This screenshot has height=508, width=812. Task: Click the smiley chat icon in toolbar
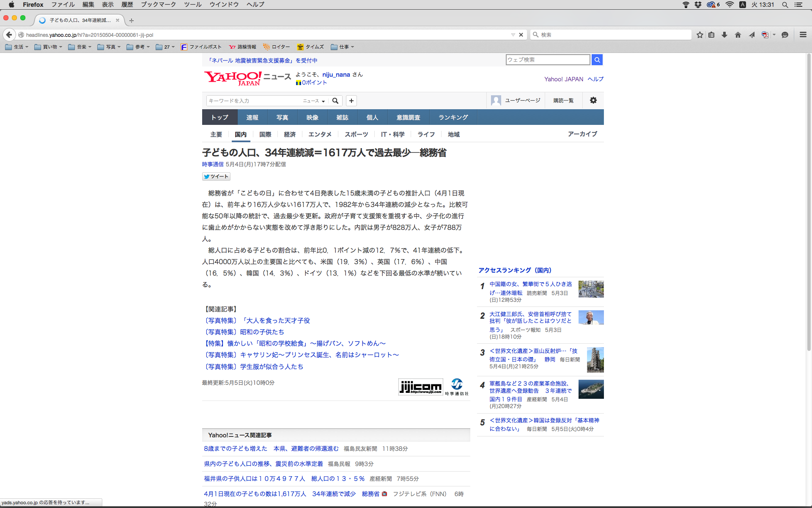tap(785, 35)
